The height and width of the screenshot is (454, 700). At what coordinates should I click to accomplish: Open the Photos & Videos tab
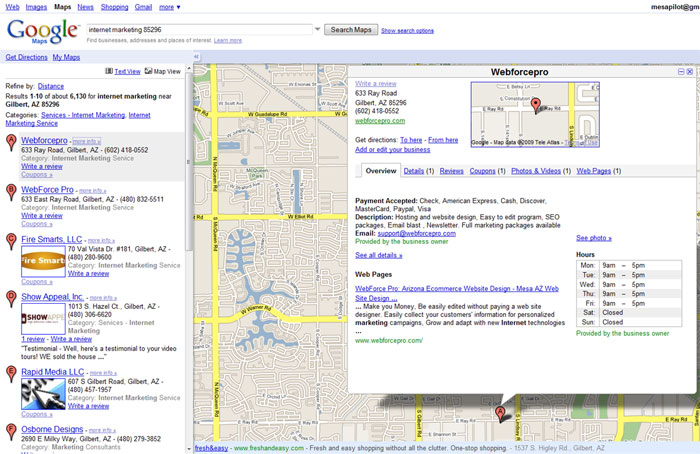(536, 171)
